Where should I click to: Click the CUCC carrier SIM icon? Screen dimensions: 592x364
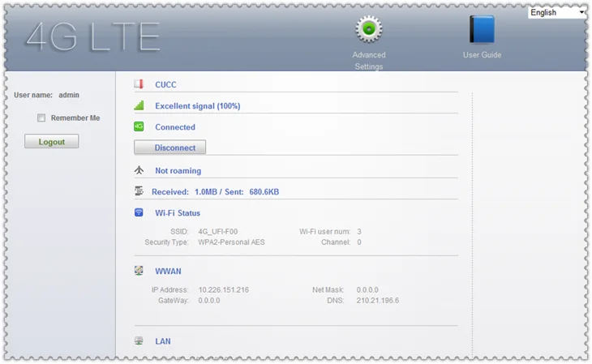point(139,84)
